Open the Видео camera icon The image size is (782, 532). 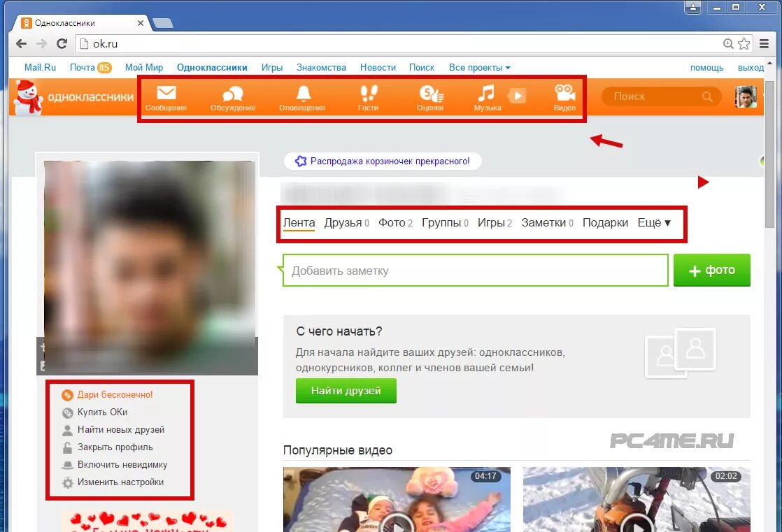click(564, 98)
